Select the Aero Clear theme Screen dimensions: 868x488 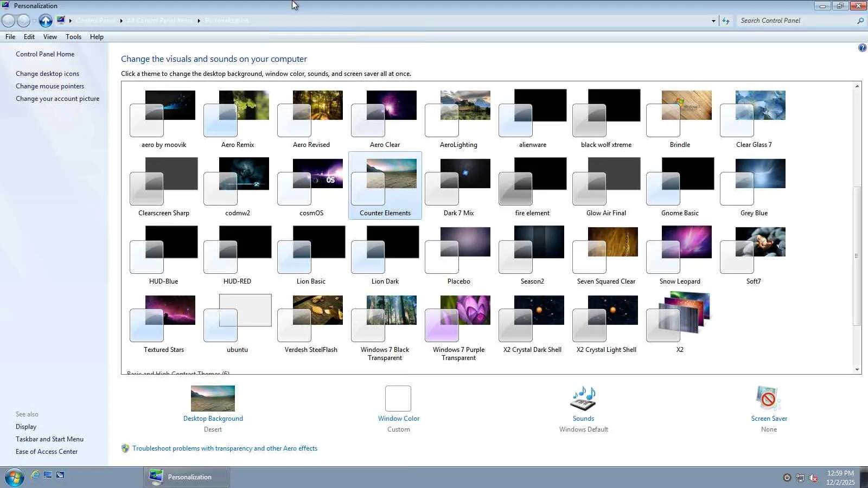pos(385,118)
